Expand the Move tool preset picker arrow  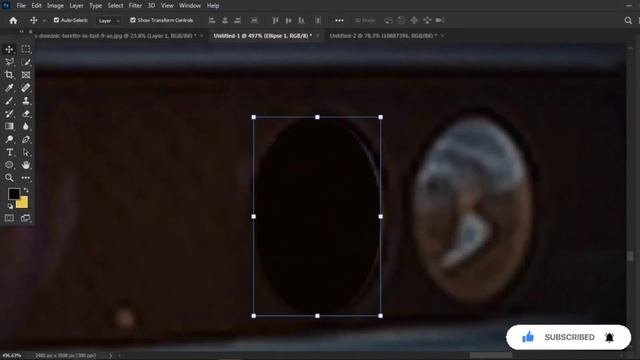point(44,20)
